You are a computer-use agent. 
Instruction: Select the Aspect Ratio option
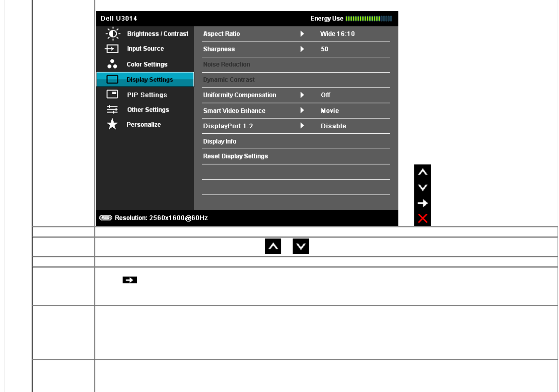pos(222,34)
